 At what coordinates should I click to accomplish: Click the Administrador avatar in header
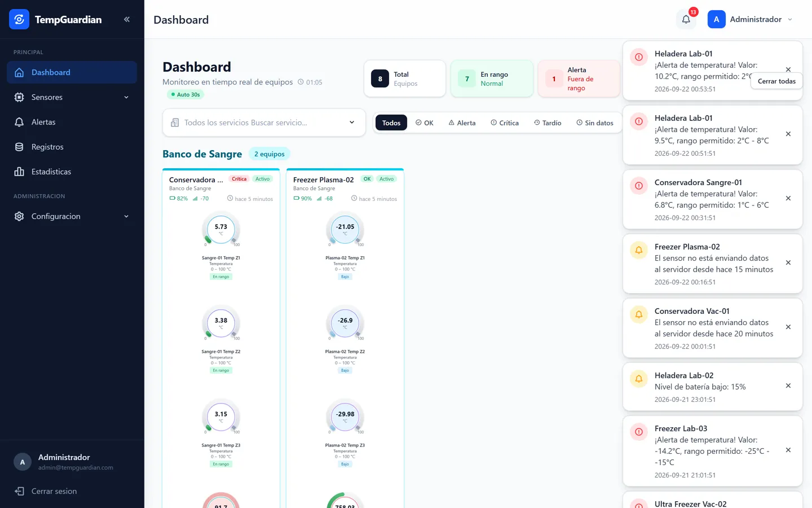coord(716,19)
